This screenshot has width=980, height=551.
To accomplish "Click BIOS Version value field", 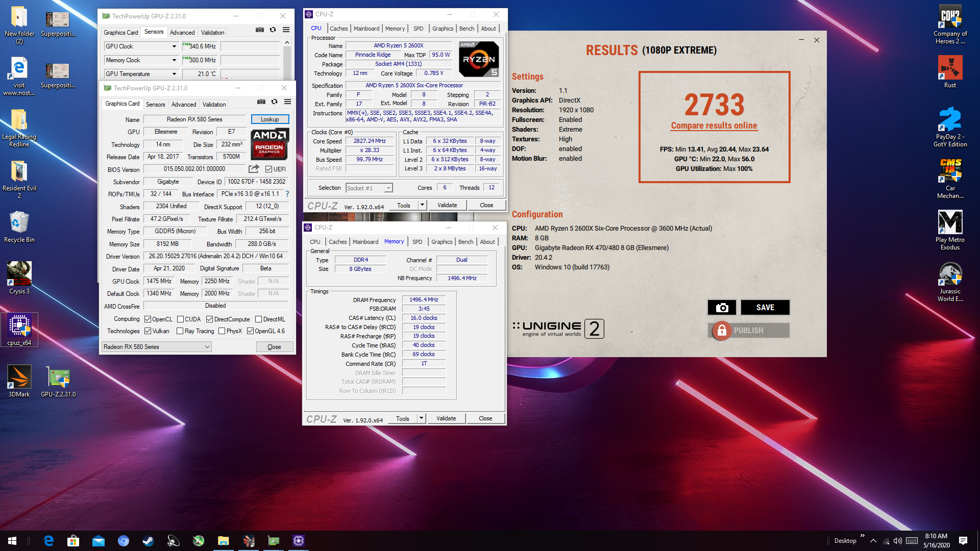I will point(194,169).
